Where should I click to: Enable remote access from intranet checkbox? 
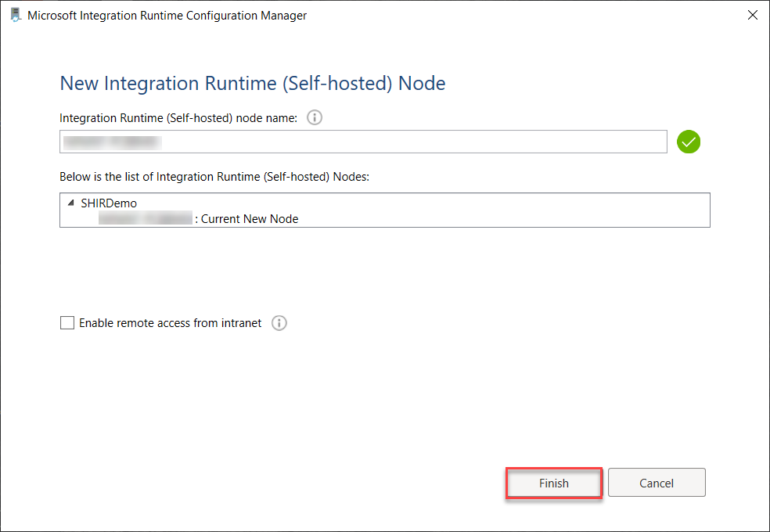pyautogui.click(x=67, y=323)
